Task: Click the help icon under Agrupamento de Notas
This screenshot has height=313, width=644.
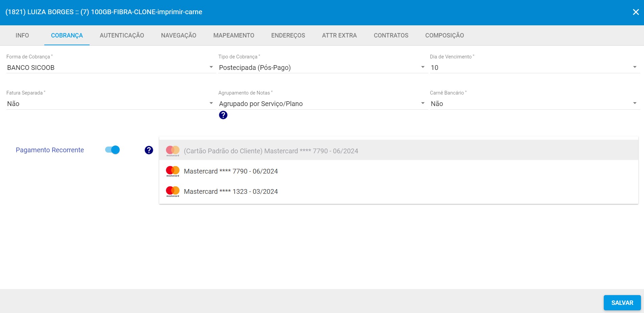Action: pyautogui.click(x=223, y=115)
